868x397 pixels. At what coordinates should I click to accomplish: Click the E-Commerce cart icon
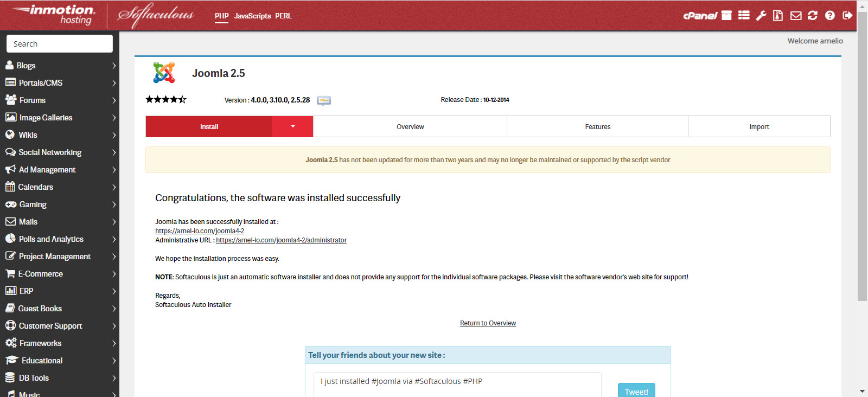click(10, 273)
